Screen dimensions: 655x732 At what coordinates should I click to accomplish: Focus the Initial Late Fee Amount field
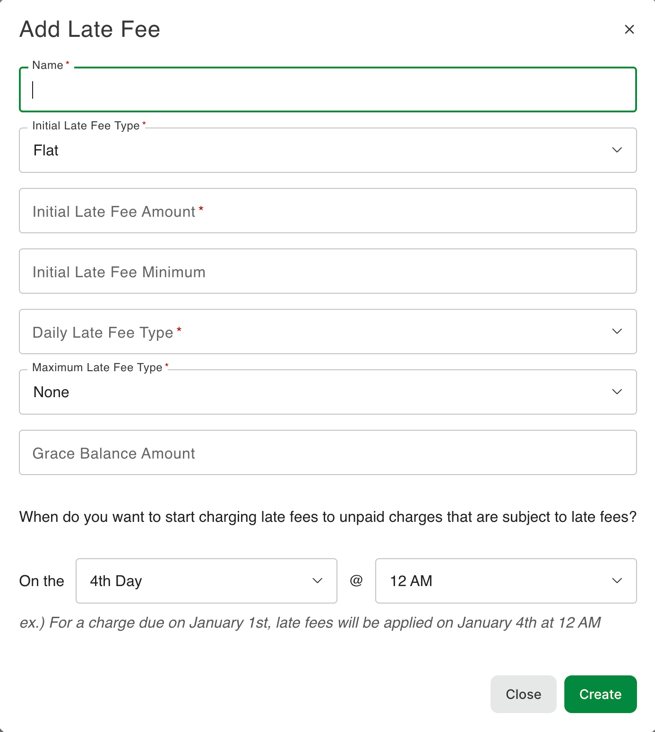click(x=328, y=212)
